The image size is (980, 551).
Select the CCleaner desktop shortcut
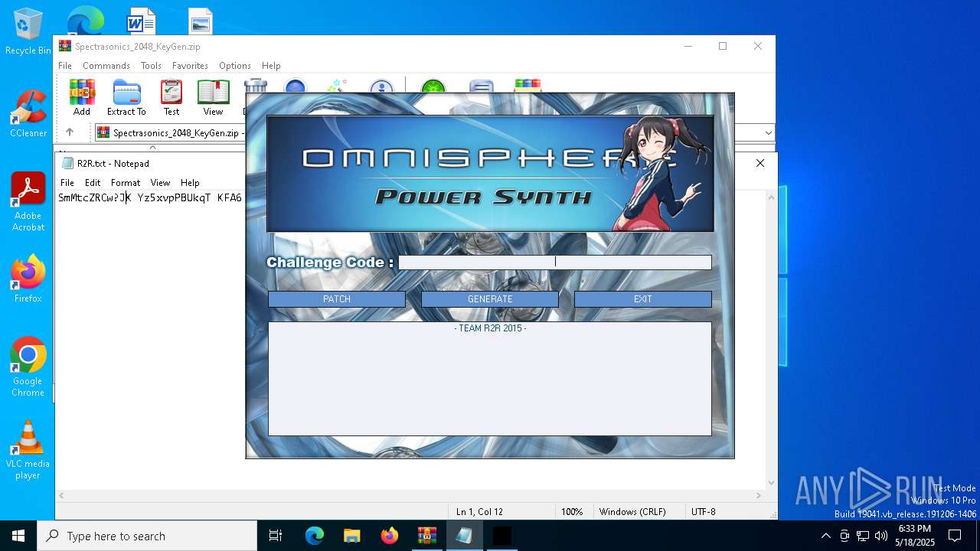[x=28, y=113]
